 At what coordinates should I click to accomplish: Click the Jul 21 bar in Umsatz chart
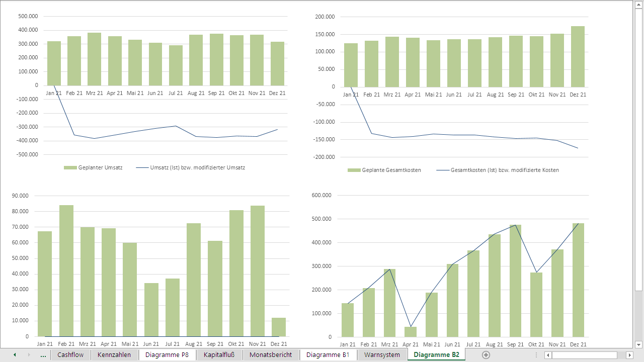click(x=176, y=65)
